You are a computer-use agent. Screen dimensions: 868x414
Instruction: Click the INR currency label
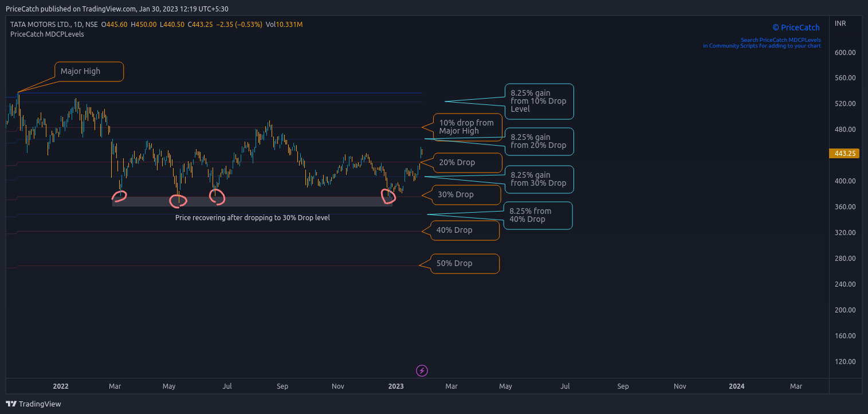(x=840, y=24)
